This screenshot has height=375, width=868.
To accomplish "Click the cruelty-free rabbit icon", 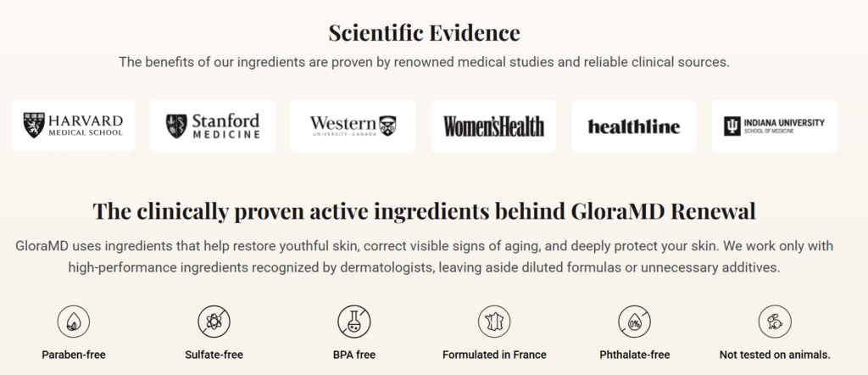I will point(774,321).
